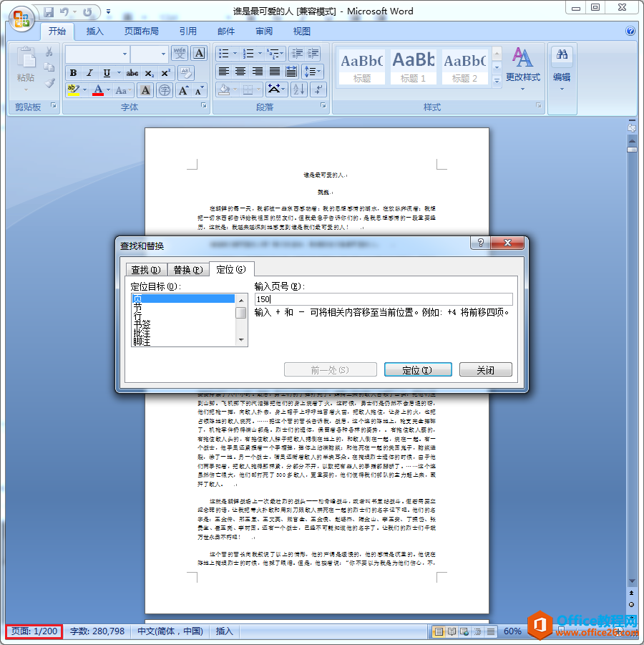
Task: Open the 插入 ribbon tab
Action: (x=94, y=31)
